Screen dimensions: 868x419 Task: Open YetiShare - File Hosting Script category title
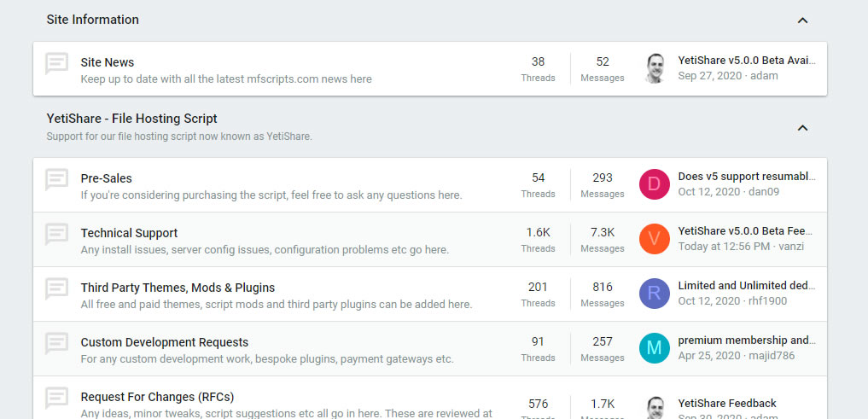[131, 119]
